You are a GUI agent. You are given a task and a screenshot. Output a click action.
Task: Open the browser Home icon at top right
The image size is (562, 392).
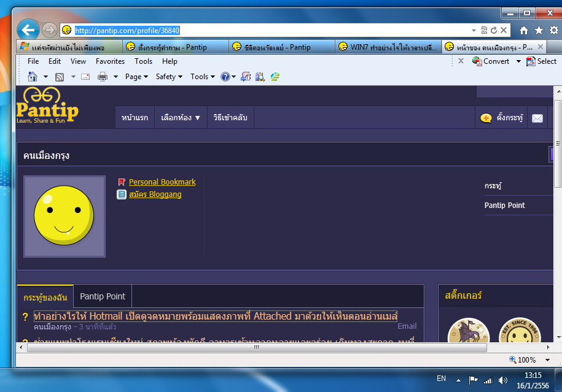coord(524,31)
